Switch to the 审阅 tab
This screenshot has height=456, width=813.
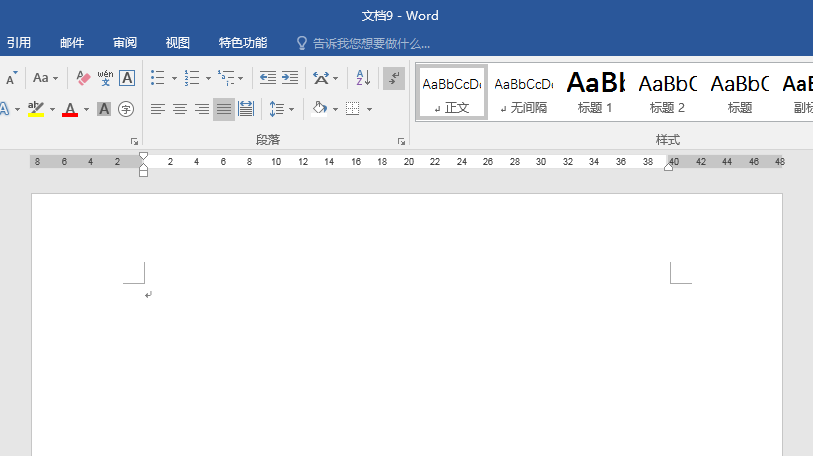pyautogui.click(x=125, y=43)
